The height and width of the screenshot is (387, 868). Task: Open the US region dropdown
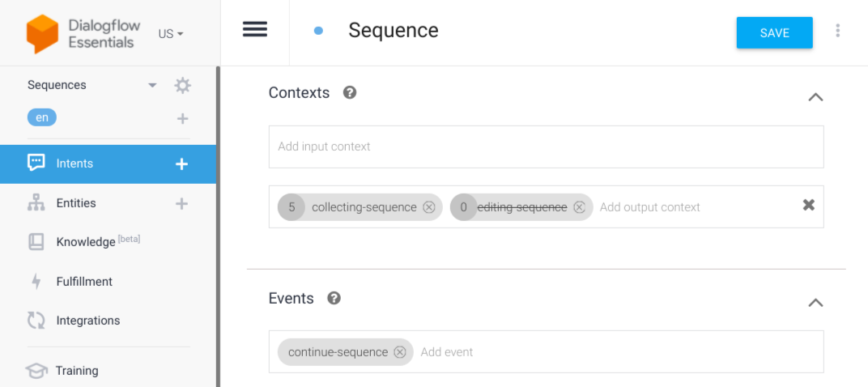coord(171,34)
